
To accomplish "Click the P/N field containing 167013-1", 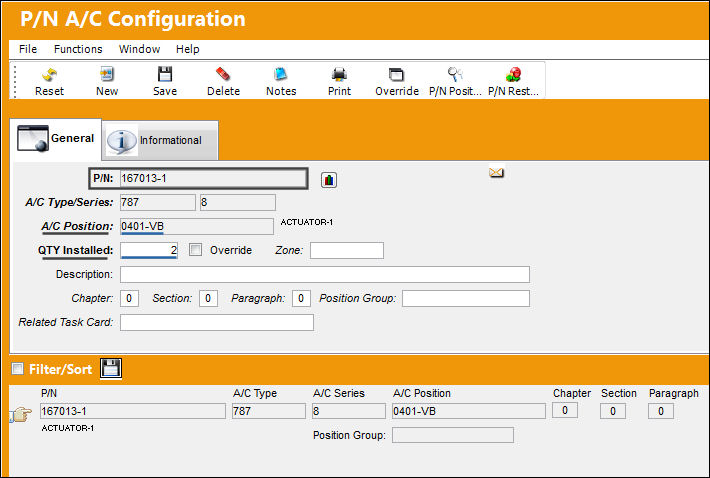I will pos(213,178).
